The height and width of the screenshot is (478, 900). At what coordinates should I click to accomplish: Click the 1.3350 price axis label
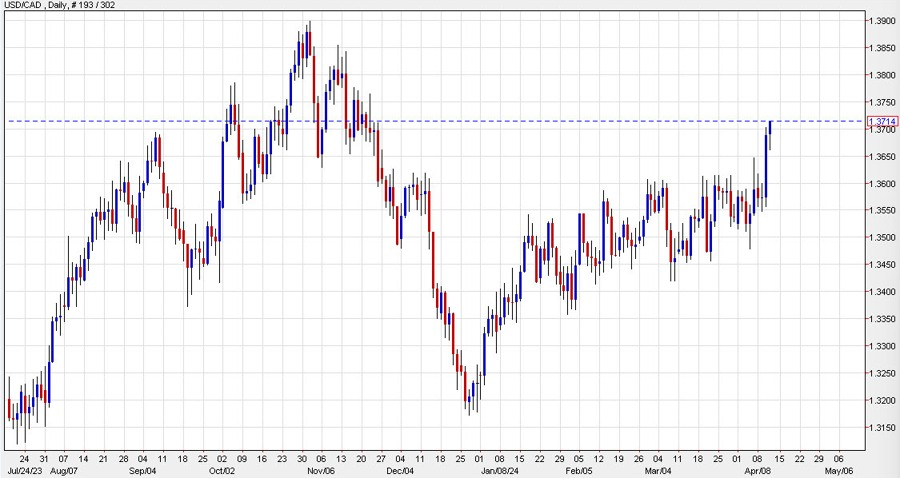point(883,319)
